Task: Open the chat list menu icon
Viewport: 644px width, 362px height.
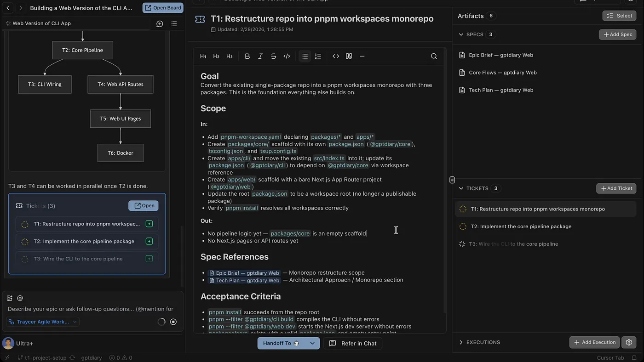Action: click(174, 24)
